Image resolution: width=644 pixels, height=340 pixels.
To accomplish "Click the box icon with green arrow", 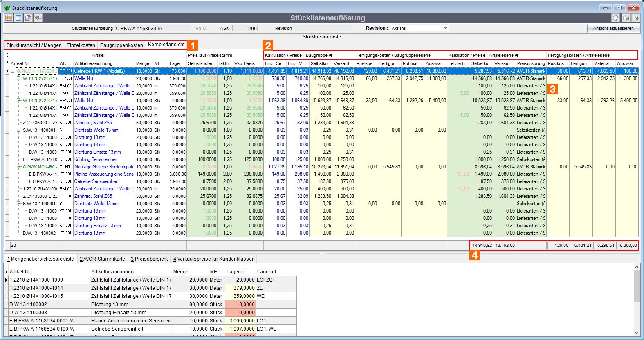I will point(635,18).
